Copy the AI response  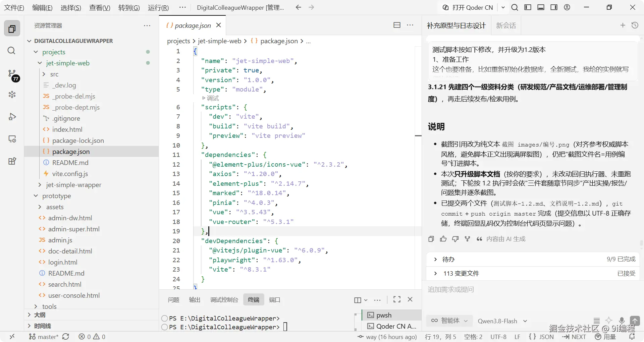point(431,239)
